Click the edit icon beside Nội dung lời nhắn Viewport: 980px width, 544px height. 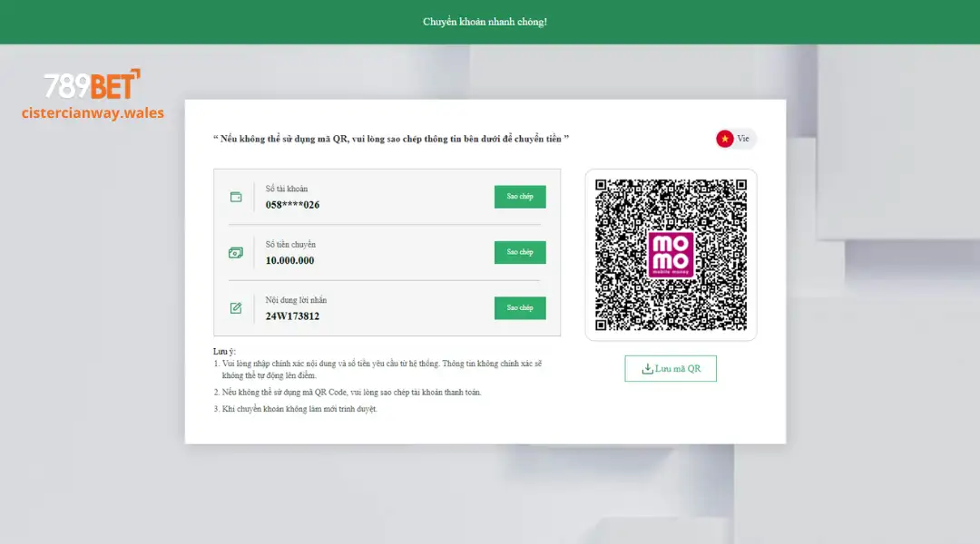tap(236, 308)
